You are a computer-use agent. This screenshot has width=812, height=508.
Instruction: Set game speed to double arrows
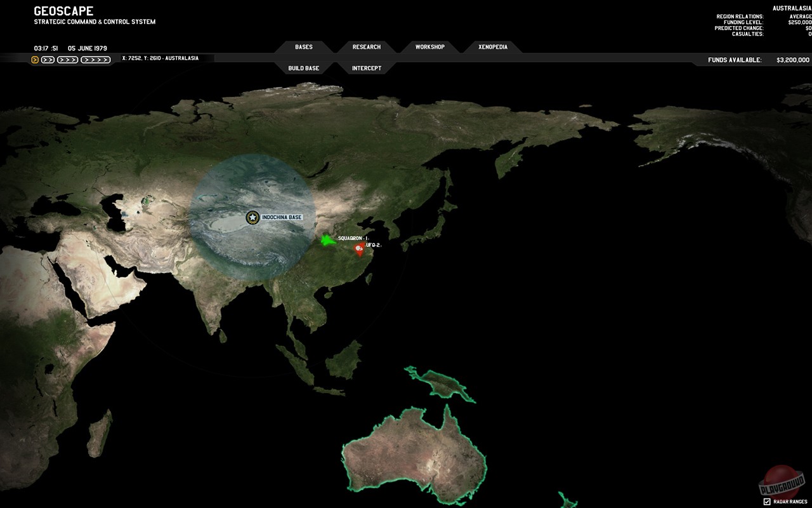coord(48,60)
